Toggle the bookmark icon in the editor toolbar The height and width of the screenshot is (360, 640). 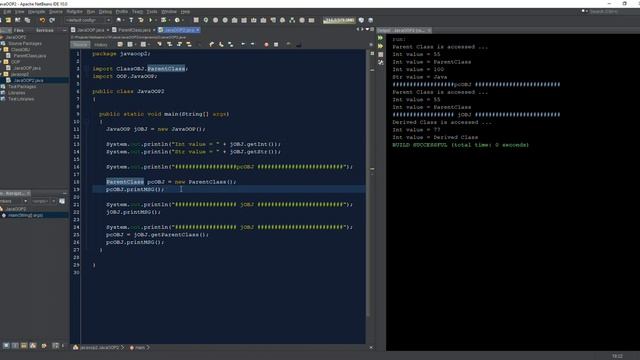[231, 44]
